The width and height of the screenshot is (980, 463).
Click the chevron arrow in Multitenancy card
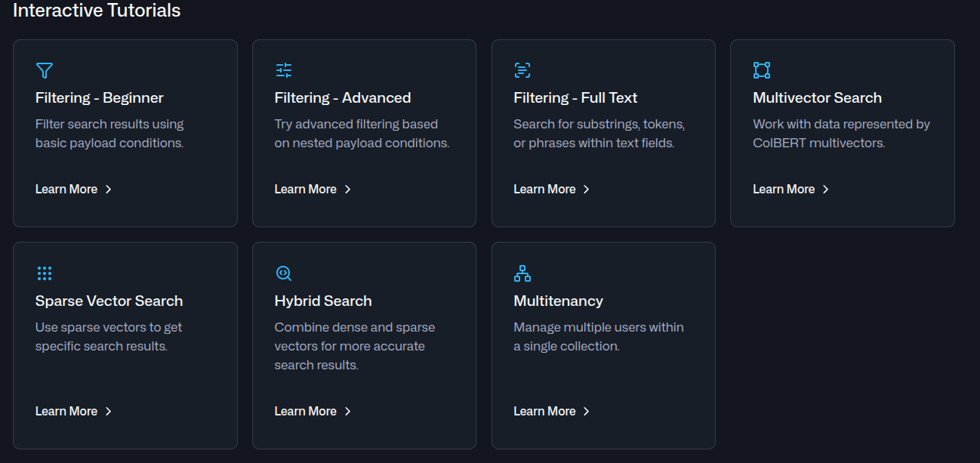click(587, 411)
